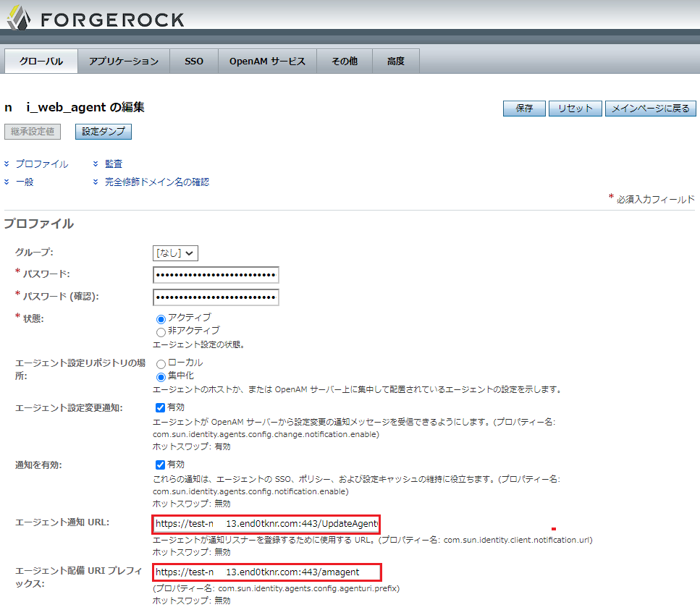Click ホットスワップ: 有効 text
The width and height of the screenshot is (700, 610).
pos(192,446)
